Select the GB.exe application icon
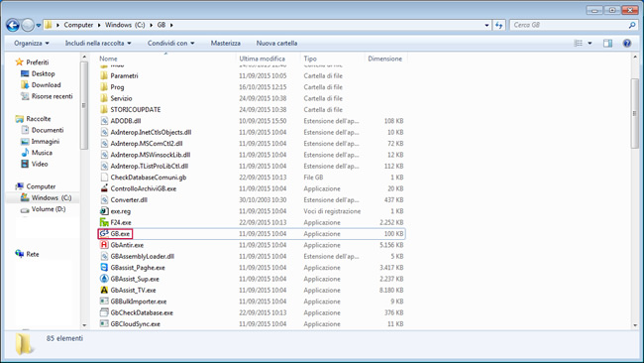 pos(104,234)
